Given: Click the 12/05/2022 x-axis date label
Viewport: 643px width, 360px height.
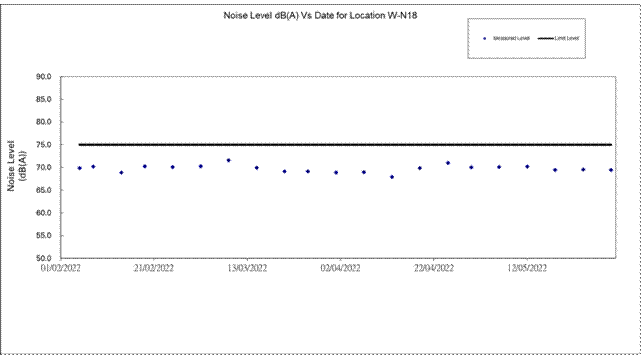Looking at the screenshot, I should (x=527, y=268).
